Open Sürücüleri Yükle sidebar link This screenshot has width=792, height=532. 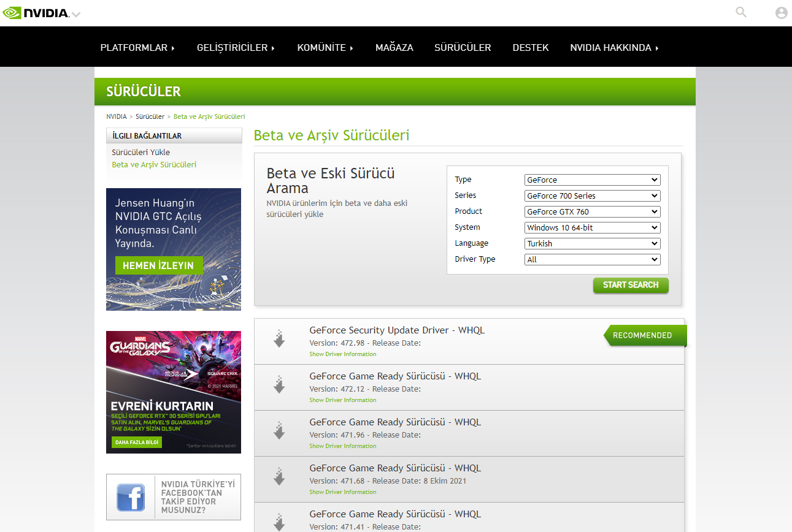(141, 153)
